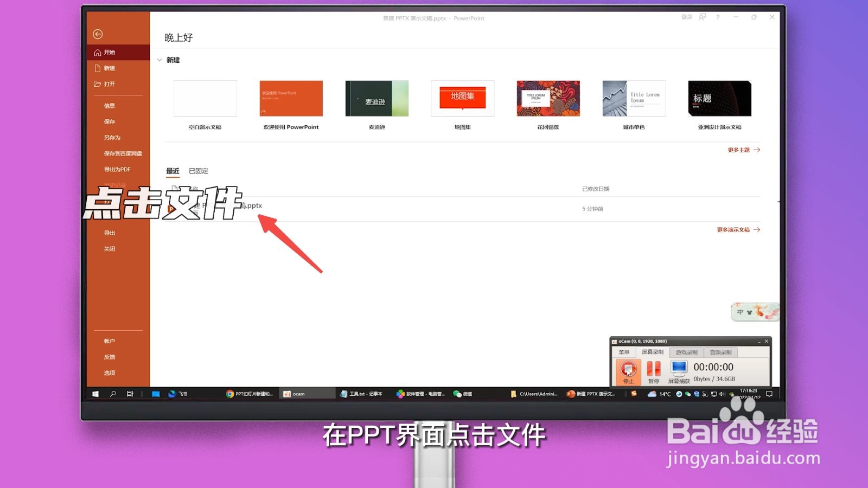
Task: Click 关闭 in the sidebar
Action: (x=110, y=249)
